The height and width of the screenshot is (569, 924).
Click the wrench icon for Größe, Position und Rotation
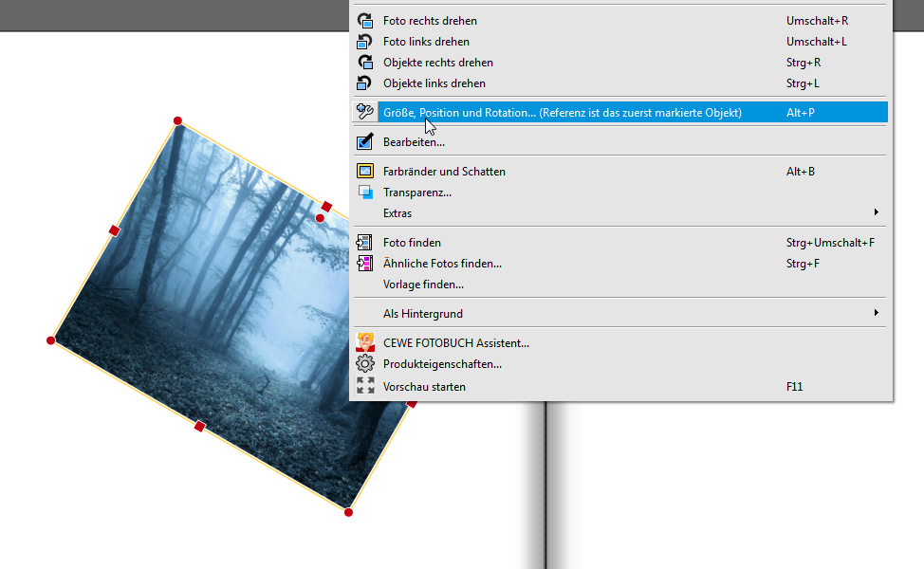[x=365, y=112]
